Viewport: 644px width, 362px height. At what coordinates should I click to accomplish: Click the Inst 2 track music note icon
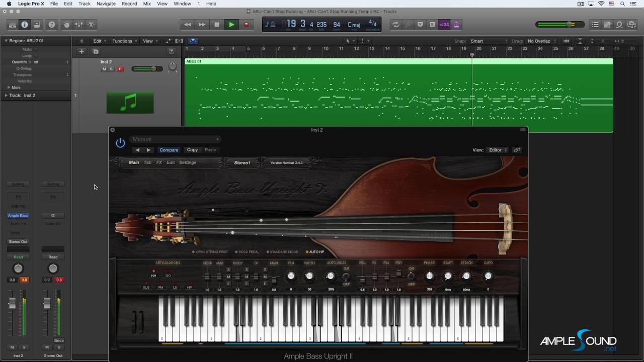click(130, 103)
